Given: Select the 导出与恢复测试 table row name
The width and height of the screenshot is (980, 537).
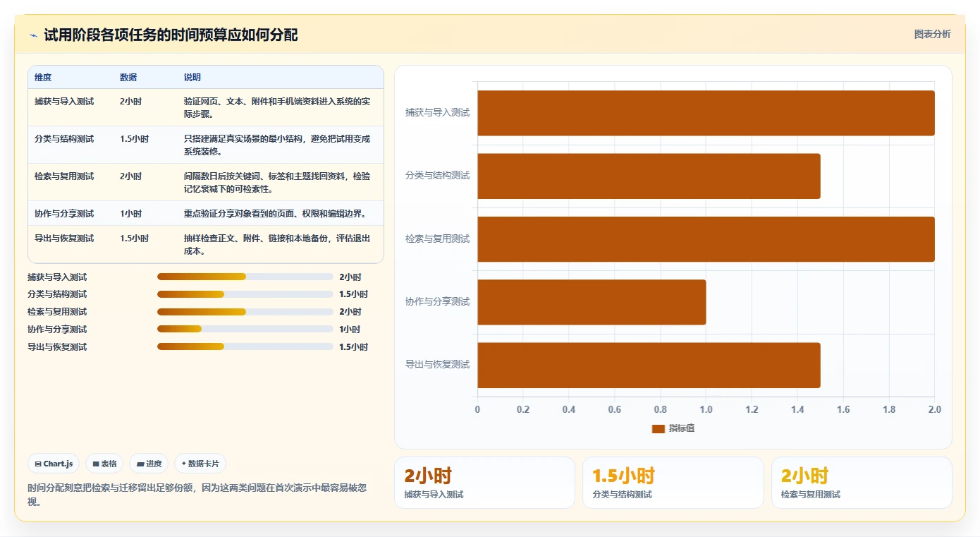Looking at the screenshot, I should point(64,239).
